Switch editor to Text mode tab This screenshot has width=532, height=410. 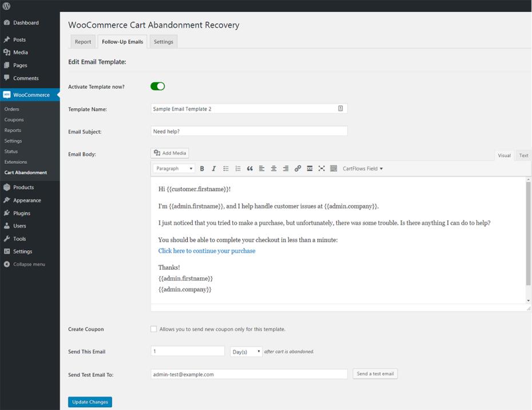523,155
